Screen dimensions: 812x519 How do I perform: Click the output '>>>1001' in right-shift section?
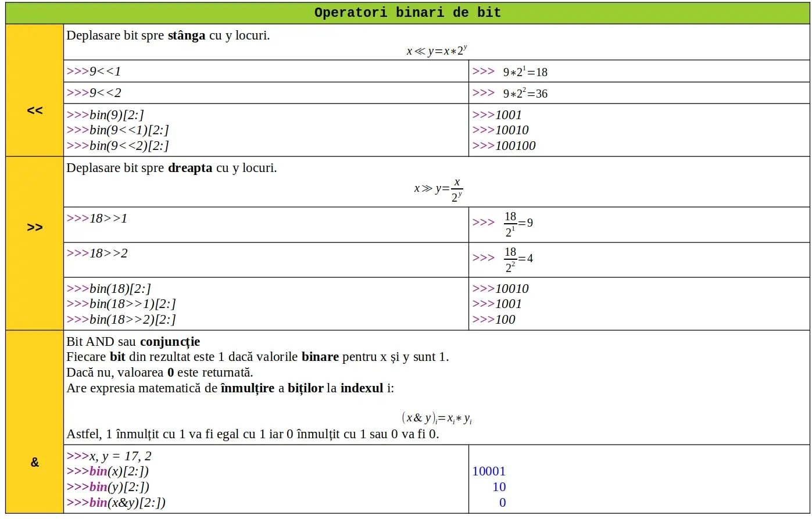497,304
